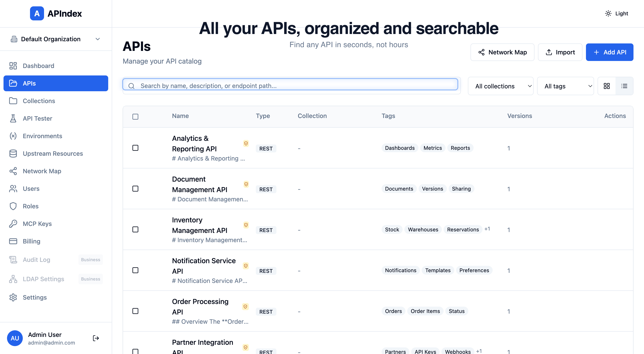Focus the API search input field
644x354 pixels.
(290, 86)
